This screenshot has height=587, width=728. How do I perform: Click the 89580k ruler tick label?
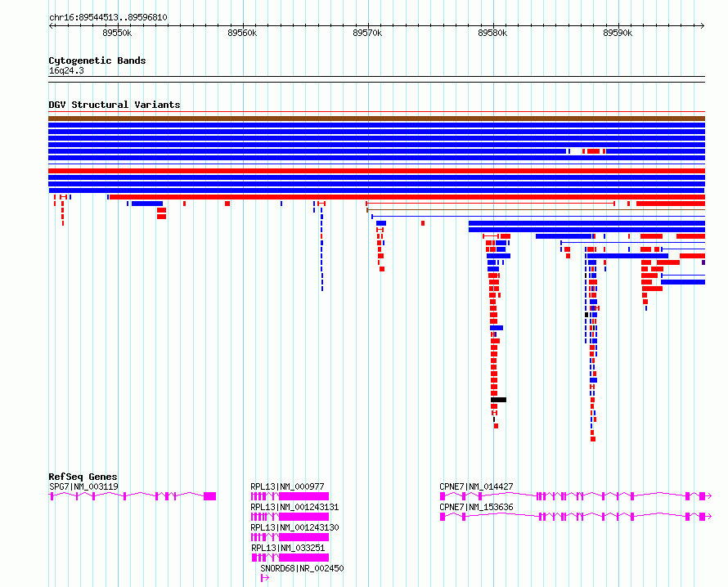click(x=492, y=33)
